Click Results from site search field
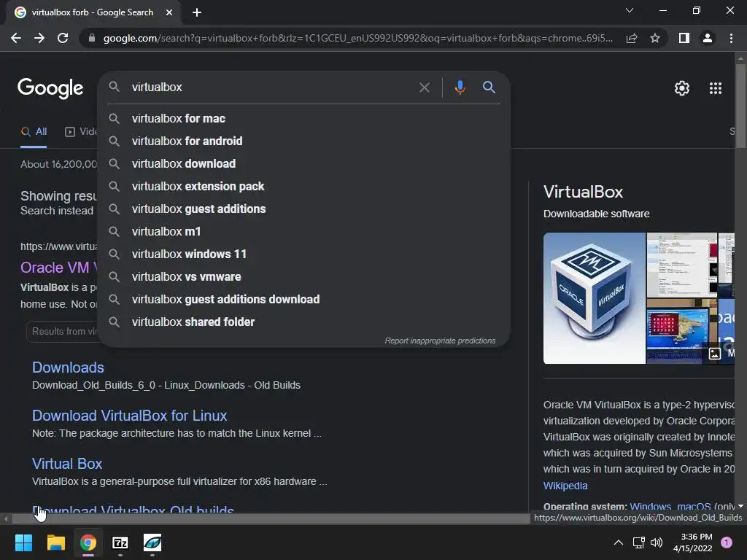This screenshot has height=560, width=747. 63,332
